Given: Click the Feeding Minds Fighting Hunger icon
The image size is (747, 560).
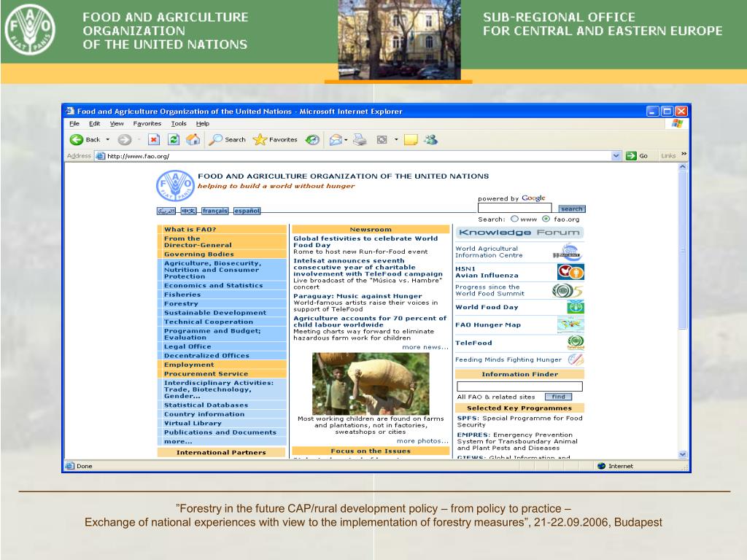Looking at the screenshot, I should (x=576, y=359).
